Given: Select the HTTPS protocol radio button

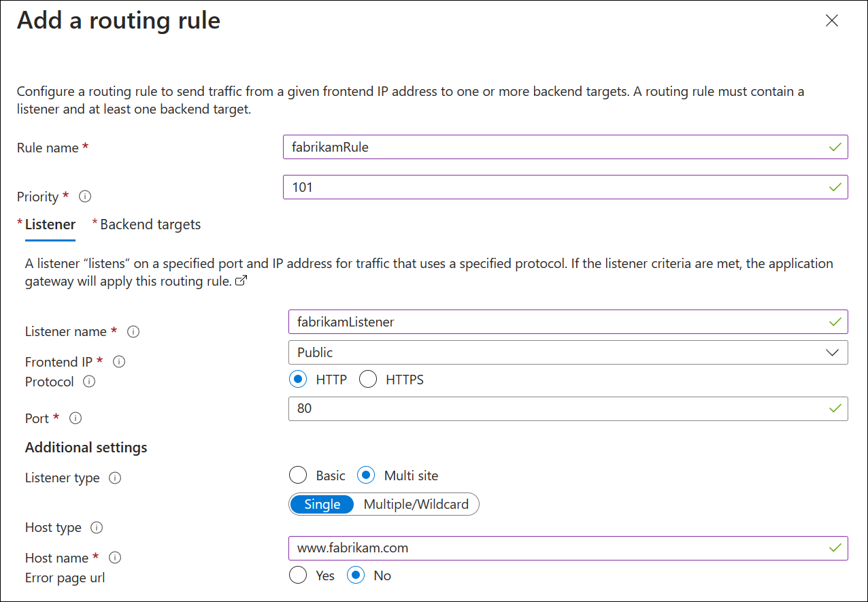Looking at the screenshot, I should click(368, 380).
